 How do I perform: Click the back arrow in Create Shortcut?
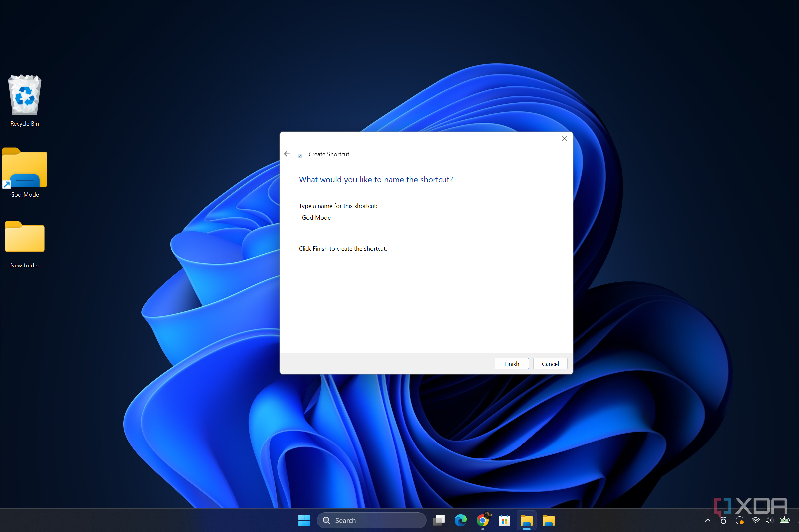point(287,154)
